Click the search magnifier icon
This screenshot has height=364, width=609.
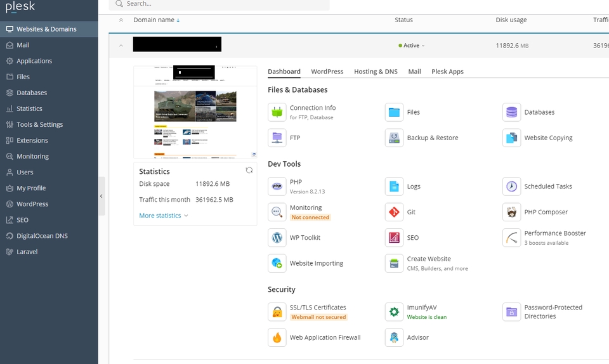click(x=119, y=4)
